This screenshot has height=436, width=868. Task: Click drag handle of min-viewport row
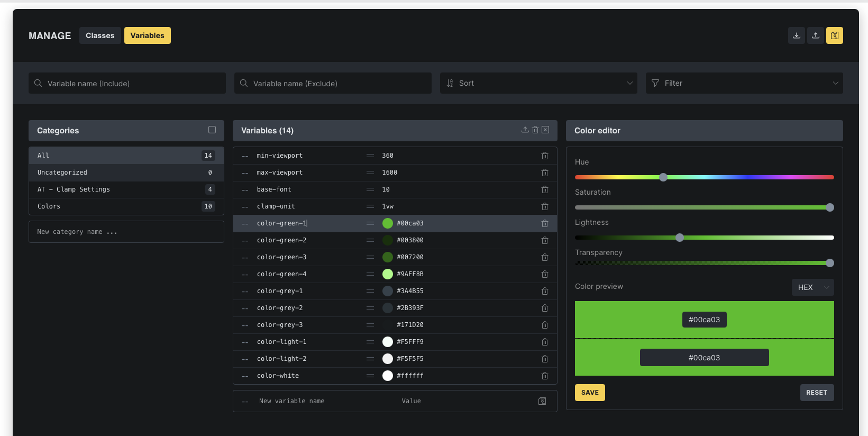click(x=370, y=156)
